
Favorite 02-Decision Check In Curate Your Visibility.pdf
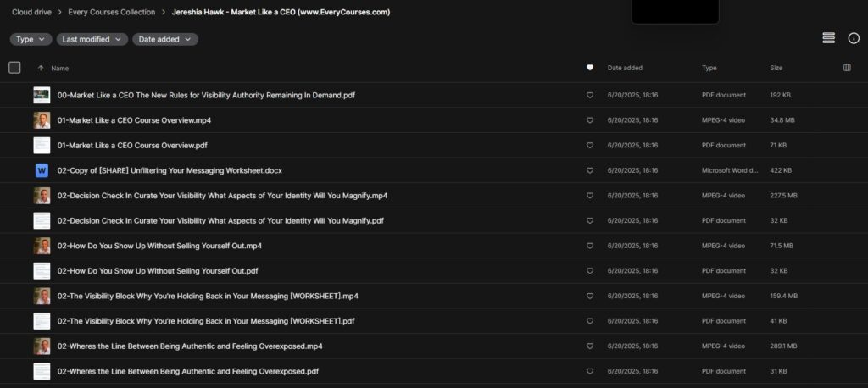click(590, 220)
